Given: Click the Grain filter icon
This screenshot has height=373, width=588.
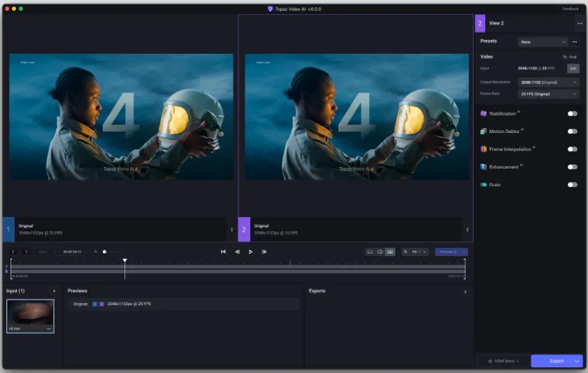Looking at the screenshot, I should click(x=483, y=185).
